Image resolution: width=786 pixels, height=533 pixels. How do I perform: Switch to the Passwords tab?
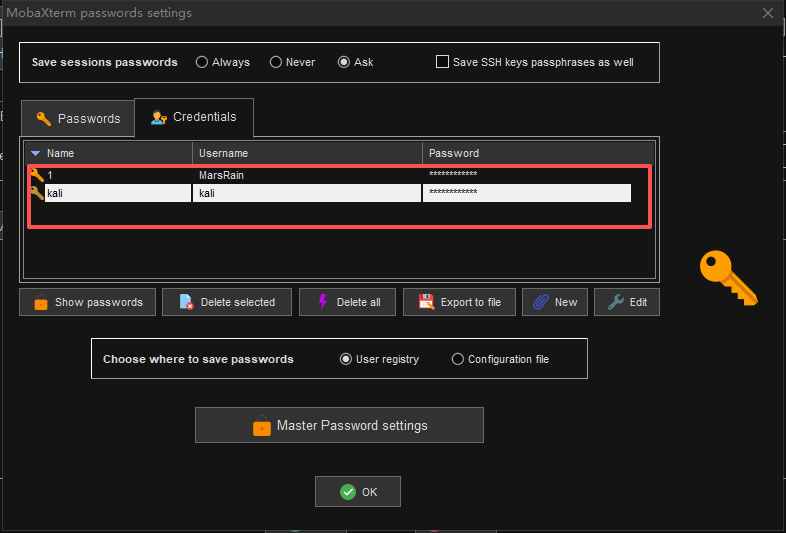(78, 118)
